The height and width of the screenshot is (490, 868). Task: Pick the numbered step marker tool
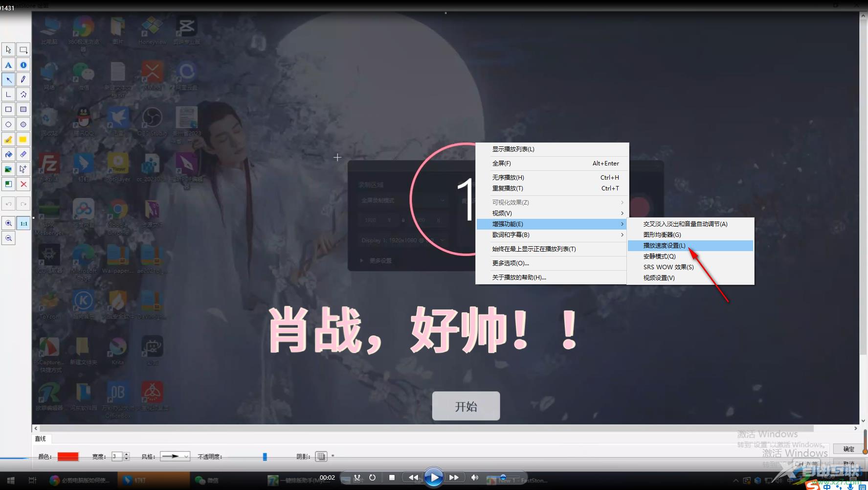pyautogui.click(x=23, y=65)
